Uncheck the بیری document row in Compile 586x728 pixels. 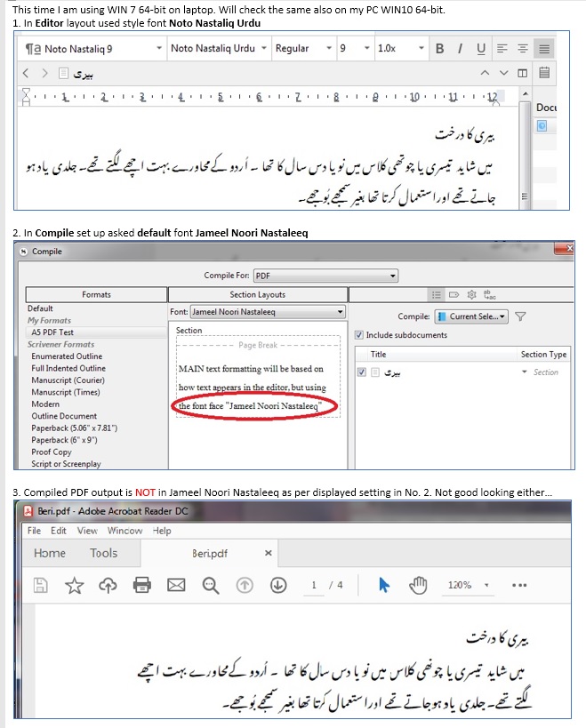tap(362, 372)
